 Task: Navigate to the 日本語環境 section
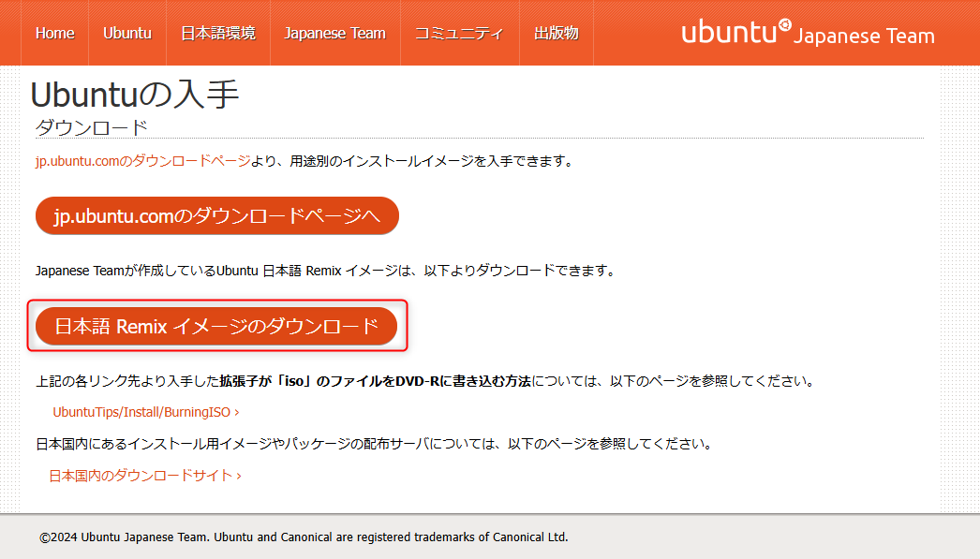pyautogui.click(x=217, y=32)
